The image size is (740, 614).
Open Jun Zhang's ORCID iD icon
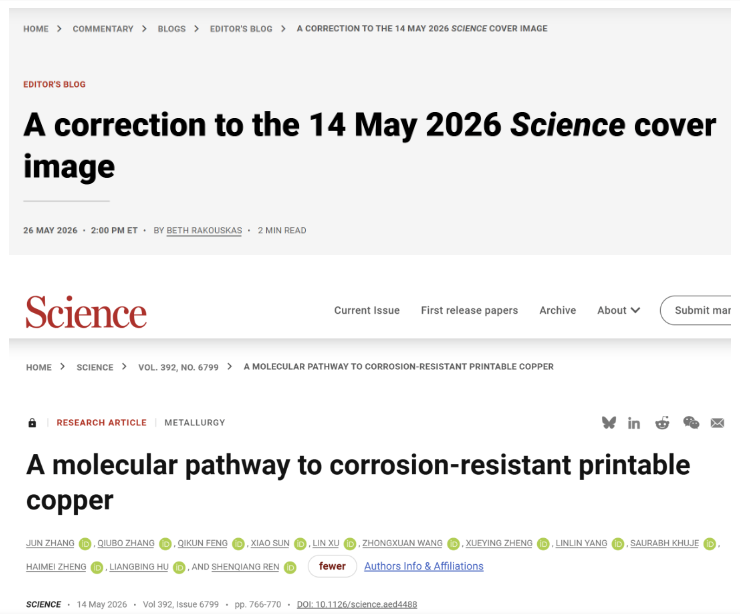[x=85, y=544]
